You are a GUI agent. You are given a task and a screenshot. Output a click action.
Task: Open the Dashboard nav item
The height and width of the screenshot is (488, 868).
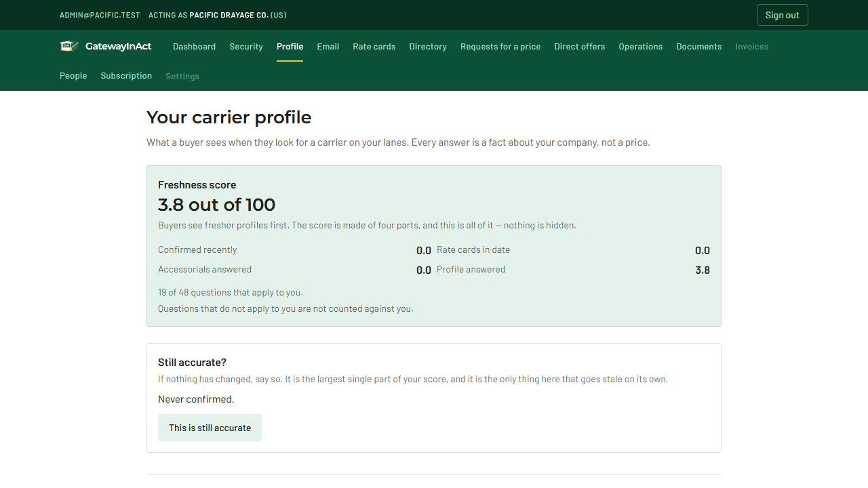click(x=194, y=47)
